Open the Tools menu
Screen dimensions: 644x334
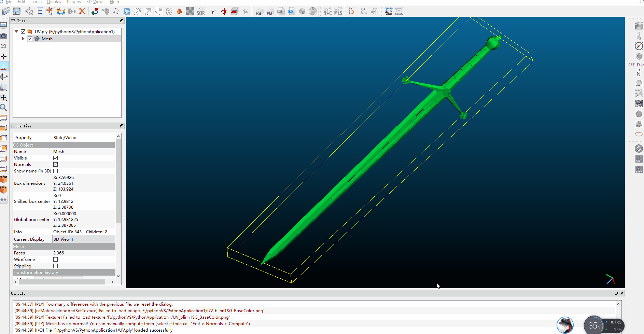click(36, 2)
